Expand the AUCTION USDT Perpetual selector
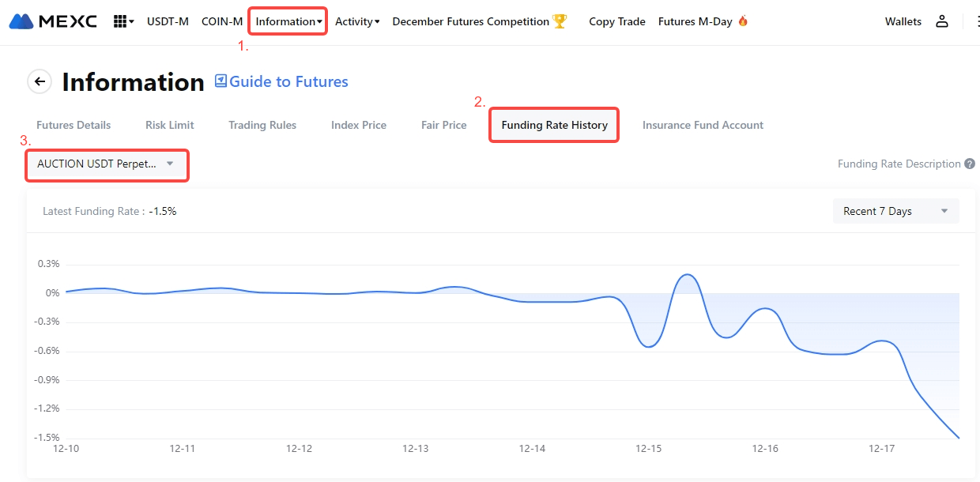Screen dimensions: 980x482 pyautogui.click(x=105, y=164)
